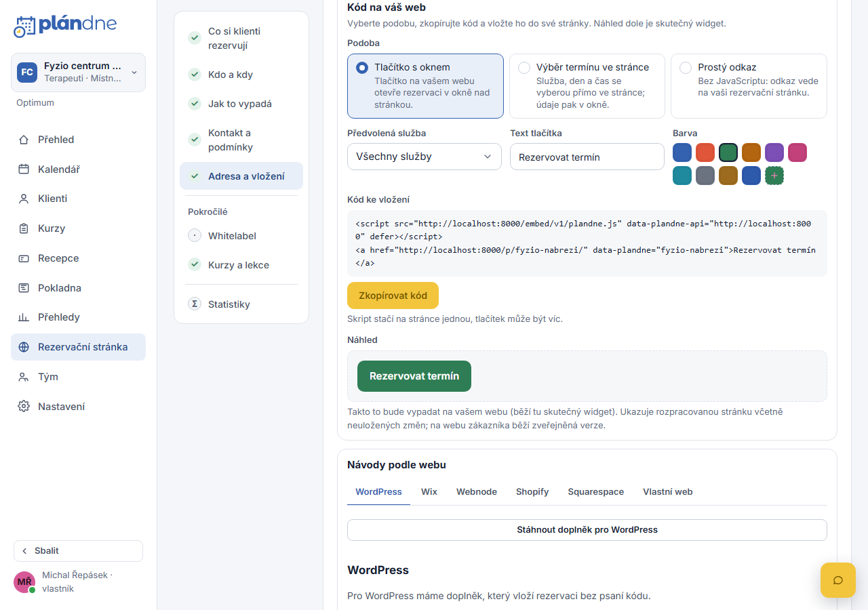
Task: Pick the selected green color swatch
Action: (x=728, y=152)
